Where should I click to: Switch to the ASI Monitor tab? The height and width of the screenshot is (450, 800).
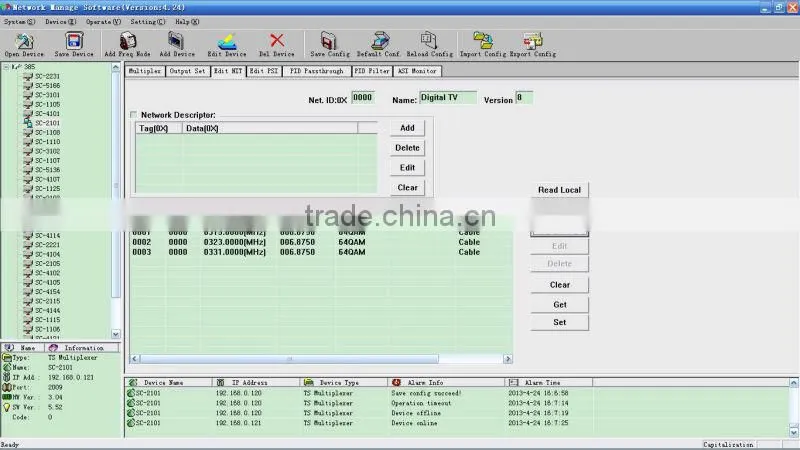417,71
